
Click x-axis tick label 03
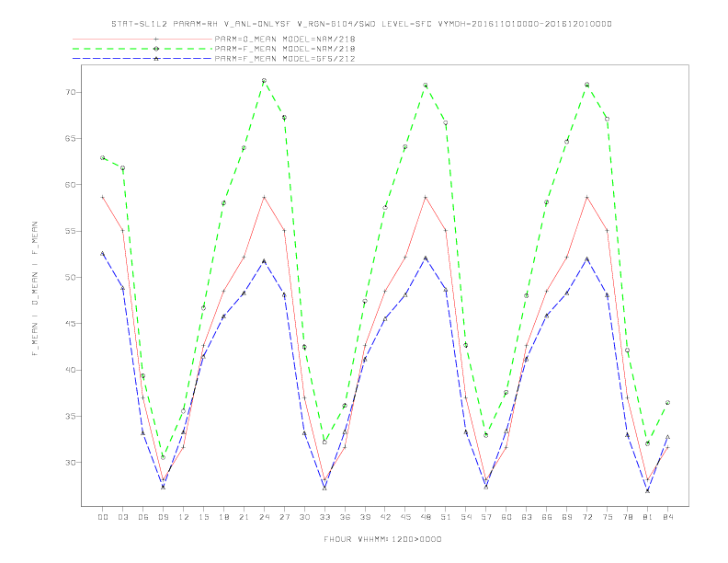pyautogui.click(x=123, y=517)
